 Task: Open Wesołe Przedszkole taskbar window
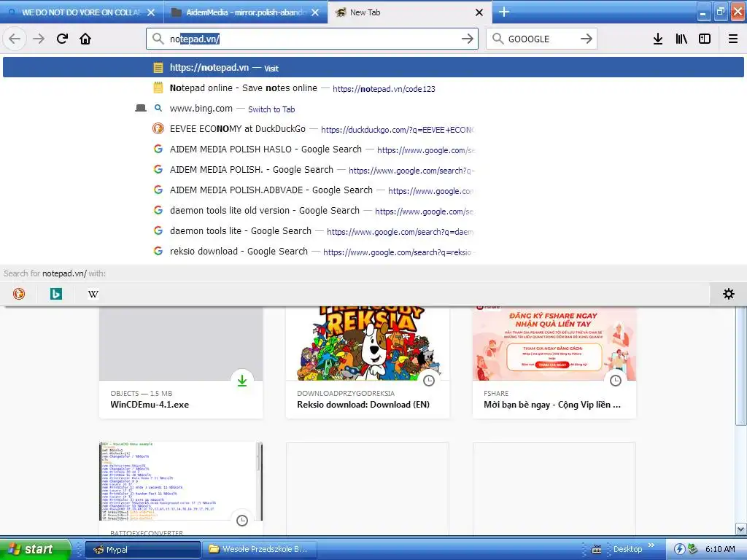[260, 550]
